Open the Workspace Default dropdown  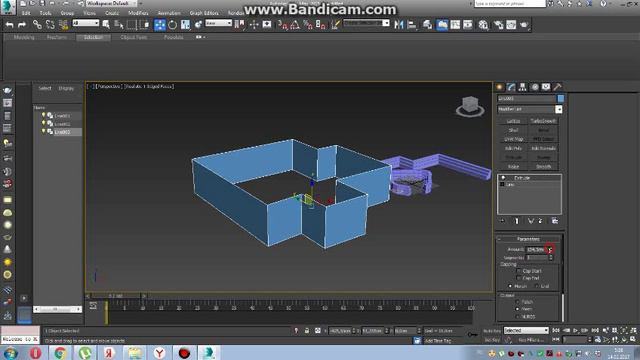point(111,3)
